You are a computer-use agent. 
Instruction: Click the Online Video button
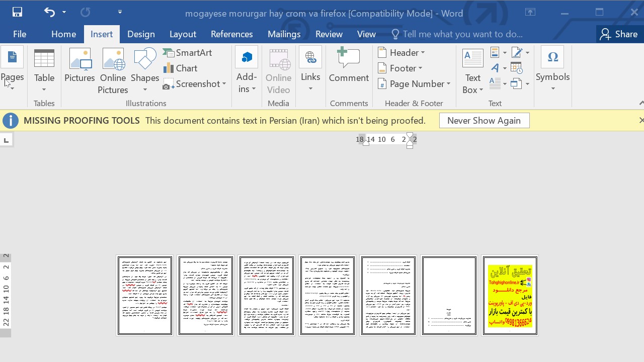(278, 71)
